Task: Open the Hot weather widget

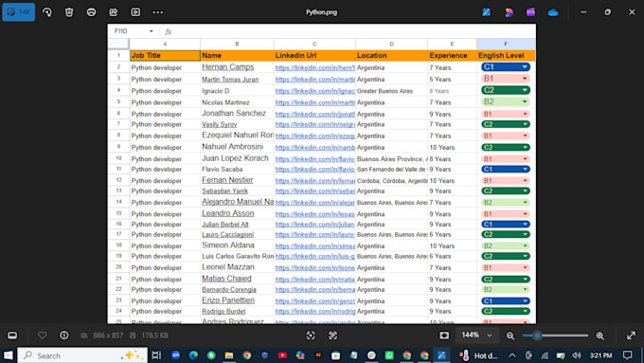Action: click(x=479, y=355)
